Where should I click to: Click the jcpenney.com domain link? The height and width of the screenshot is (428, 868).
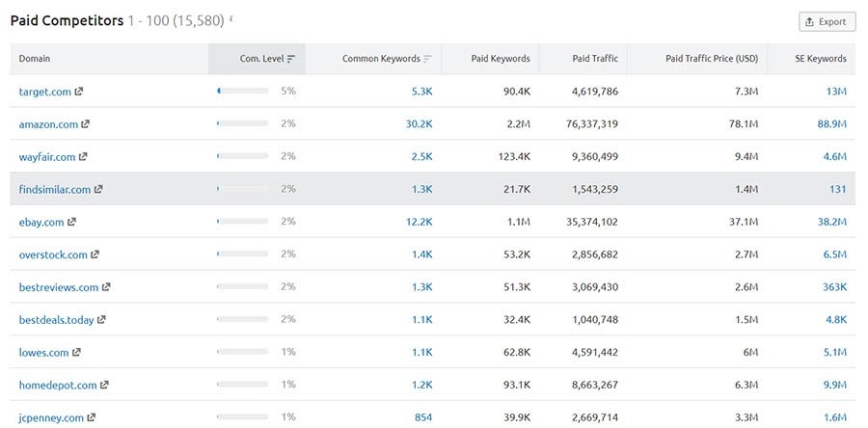point(50,417)
